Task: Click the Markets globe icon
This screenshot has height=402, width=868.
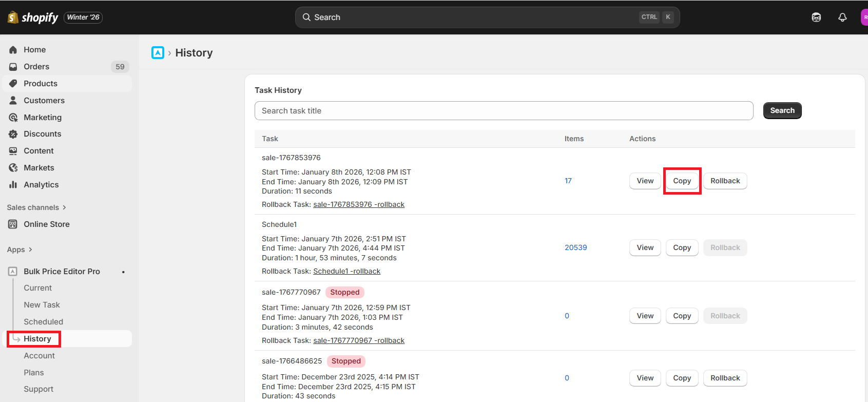Action: [13, 168]
